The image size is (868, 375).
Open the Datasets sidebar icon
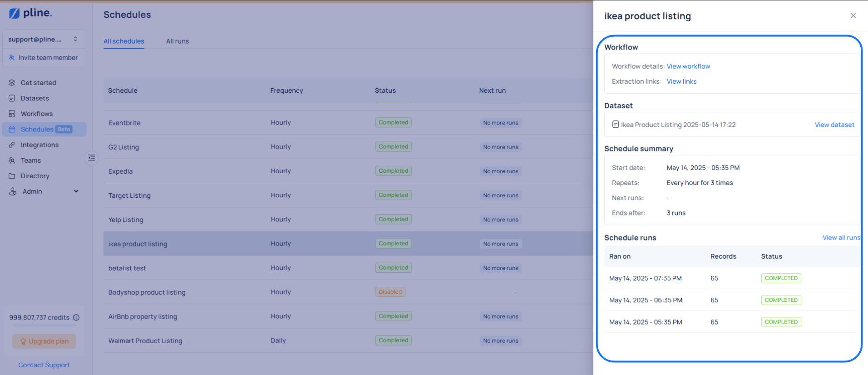pyautogui.click(x=12, y=98)
